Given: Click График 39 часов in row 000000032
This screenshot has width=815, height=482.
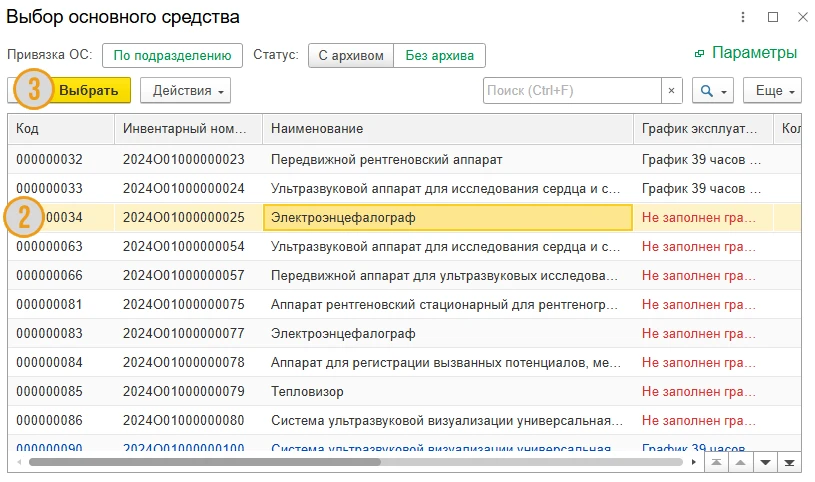Looking at the screenshot, I should click(x=701, y=159).
